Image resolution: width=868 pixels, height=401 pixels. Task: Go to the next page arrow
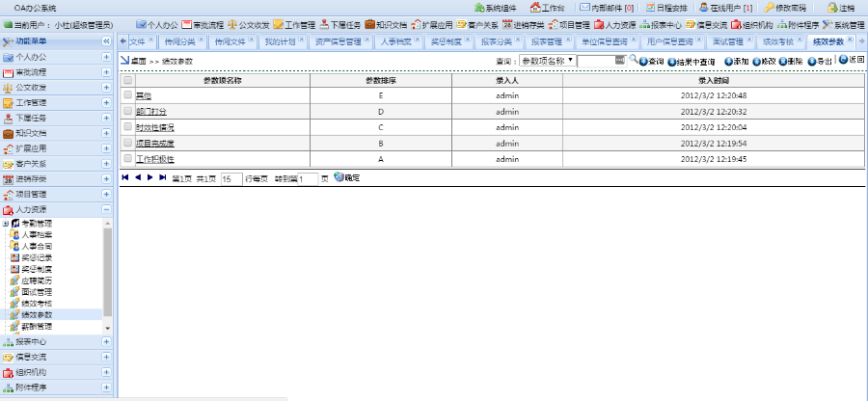150,177
